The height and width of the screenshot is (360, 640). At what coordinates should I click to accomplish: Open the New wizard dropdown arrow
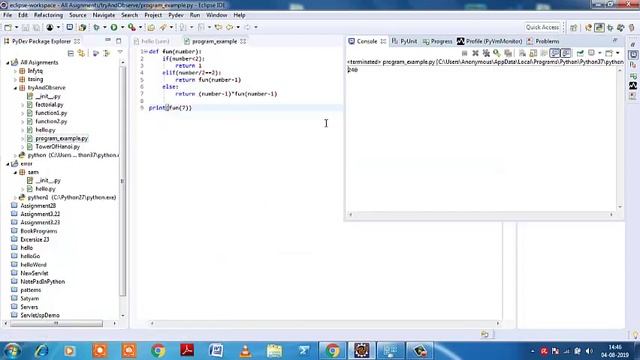[x=16, y=27]
